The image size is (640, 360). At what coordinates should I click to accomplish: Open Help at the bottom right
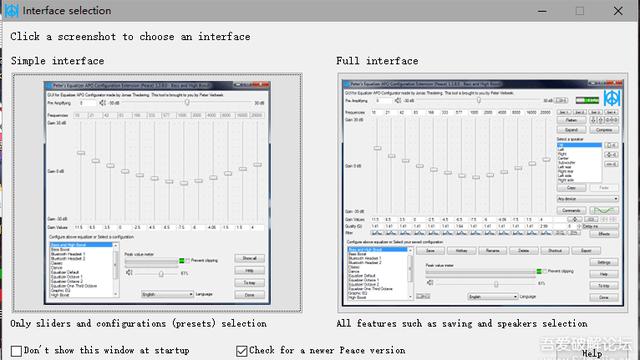tap(592, 353)
